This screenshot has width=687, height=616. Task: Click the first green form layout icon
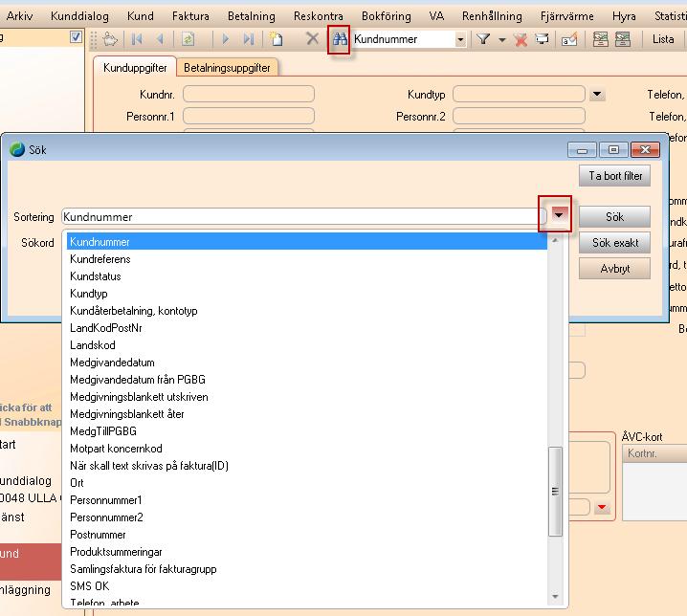click(x=600, y=39)
